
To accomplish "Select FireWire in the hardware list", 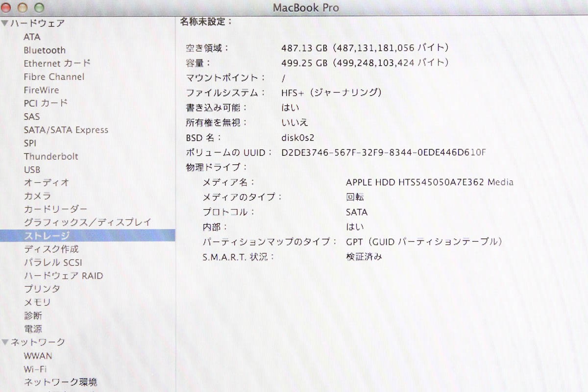I will [41, 90].
